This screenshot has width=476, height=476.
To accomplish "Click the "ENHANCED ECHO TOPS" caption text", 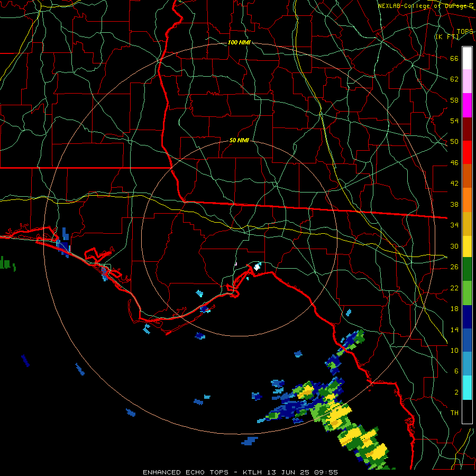I will tap(186, 472).
